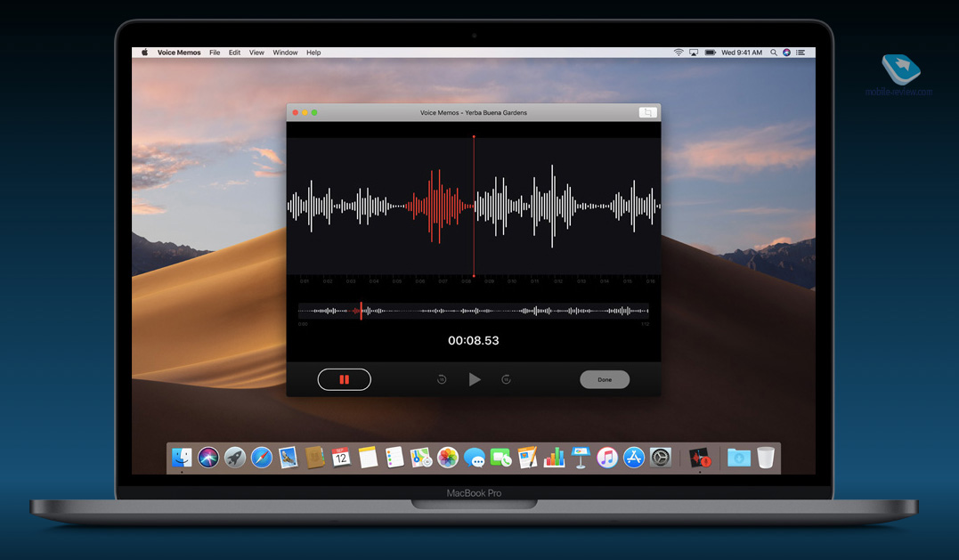
Task: Open Calendar from the Dock
Action: click(x=341, y=458)
